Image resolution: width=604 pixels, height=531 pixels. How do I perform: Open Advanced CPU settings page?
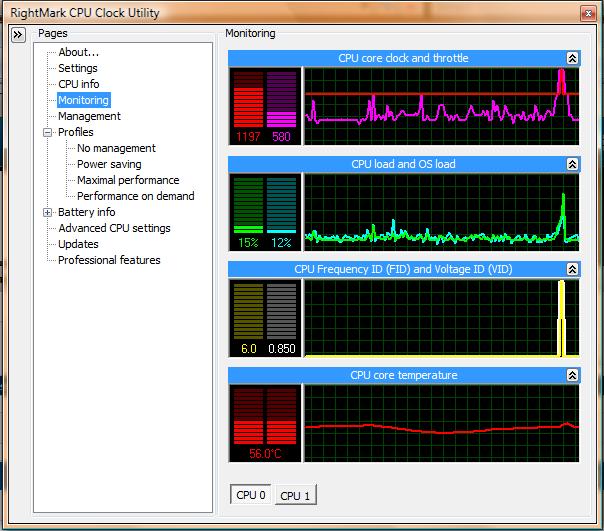click(114, 228)
